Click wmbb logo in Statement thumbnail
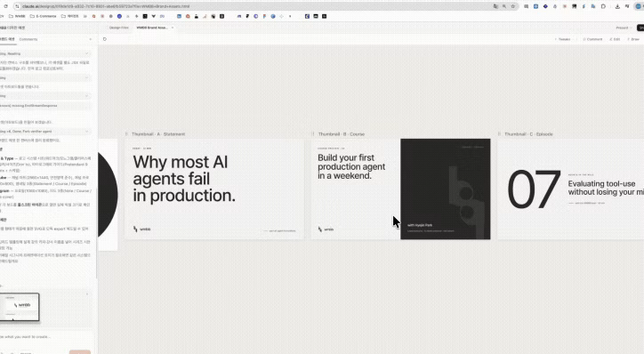 142,229
